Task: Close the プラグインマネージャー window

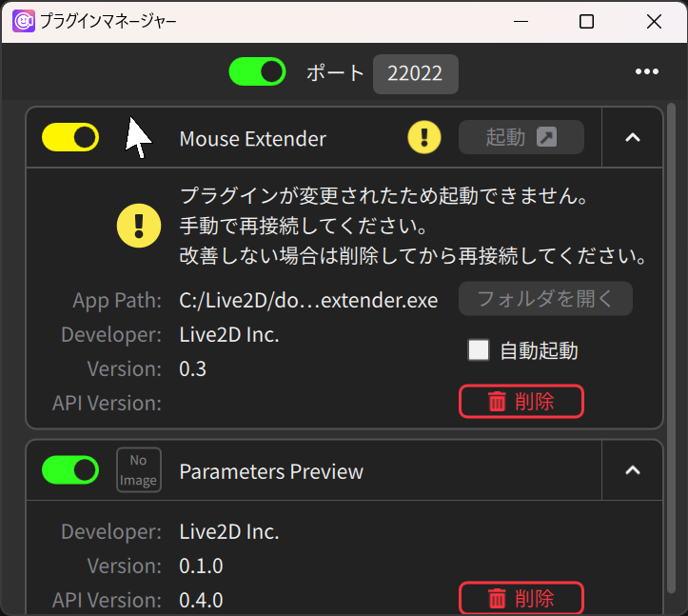Action: [x=654, y=21]
